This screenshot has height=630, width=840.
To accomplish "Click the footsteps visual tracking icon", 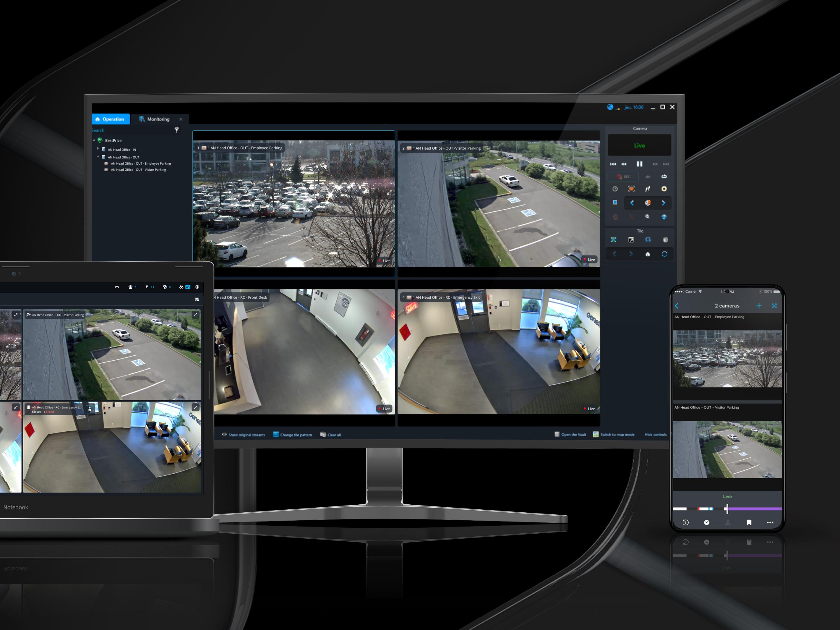I will click(x=648, y=189).
